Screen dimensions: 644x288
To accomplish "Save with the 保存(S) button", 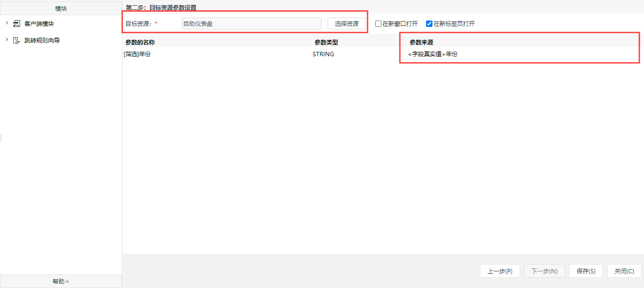I will click(x=586, y=271).
